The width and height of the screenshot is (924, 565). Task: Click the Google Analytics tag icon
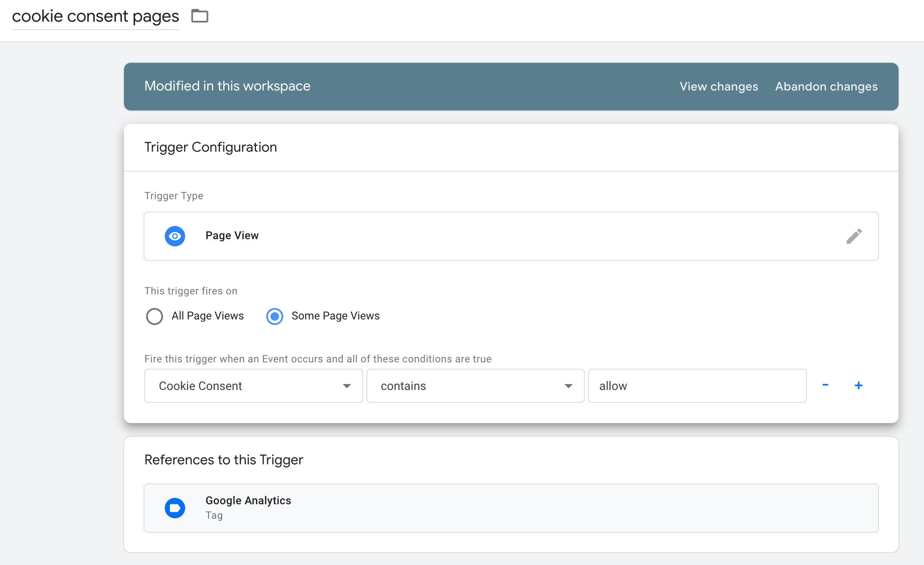point(175,508)
